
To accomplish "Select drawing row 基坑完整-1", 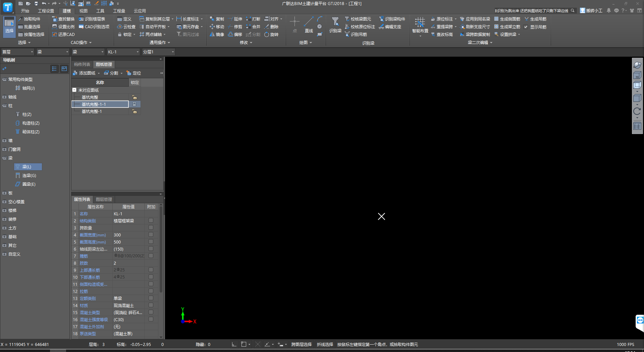I will (x=100, y=112).
